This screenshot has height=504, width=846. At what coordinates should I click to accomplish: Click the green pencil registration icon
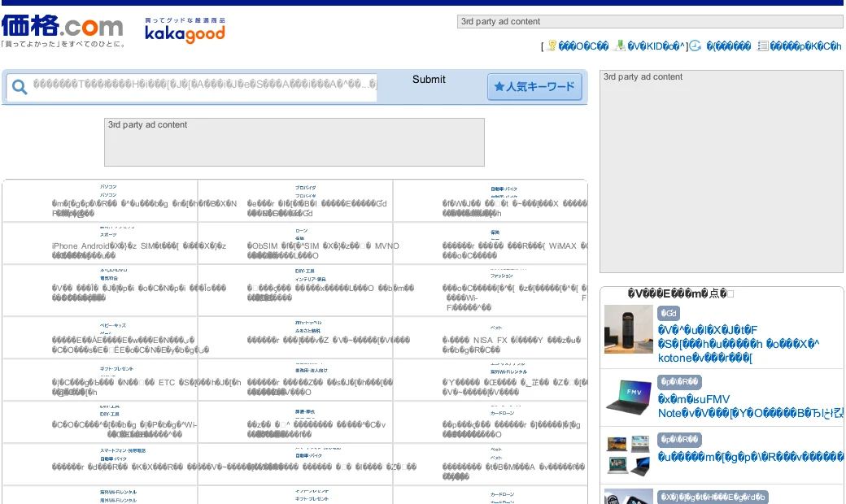pyautogui.click(x=621, y=46)
